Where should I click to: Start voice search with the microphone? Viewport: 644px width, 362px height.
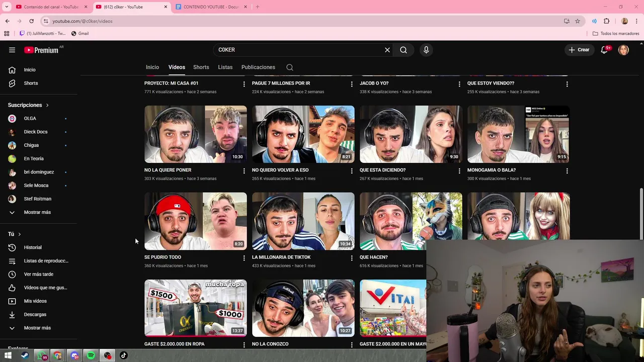coord(426,50)
